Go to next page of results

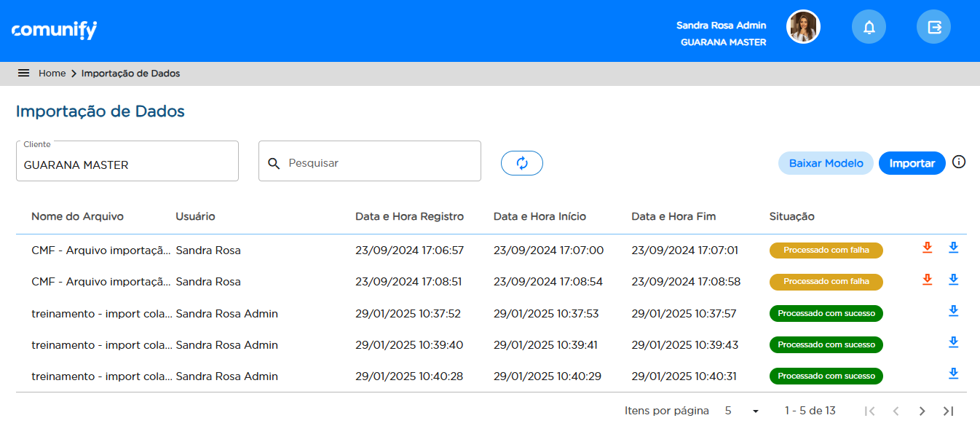click(922, 411)
